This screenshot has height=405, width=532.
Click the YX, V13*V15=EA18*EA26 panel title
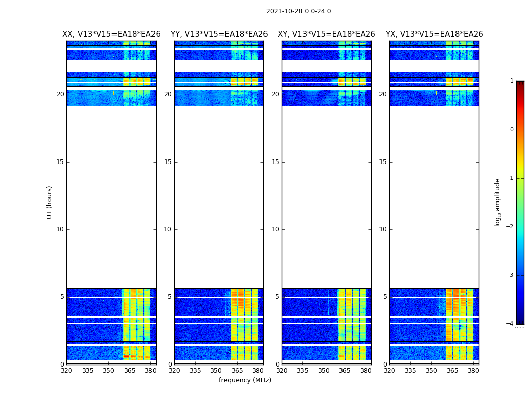click(434, 34)
